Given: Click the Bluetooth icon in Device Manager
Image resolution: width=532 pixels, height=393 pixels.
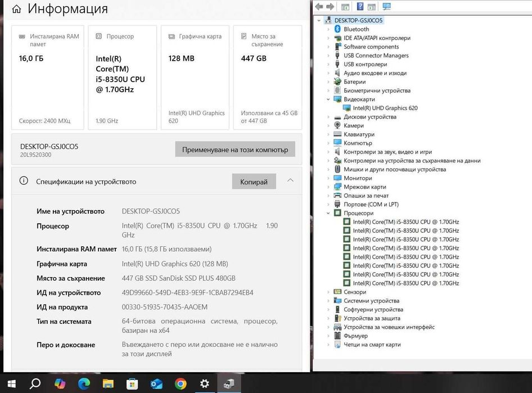Looking at the screenshot, I should (337, 29).
